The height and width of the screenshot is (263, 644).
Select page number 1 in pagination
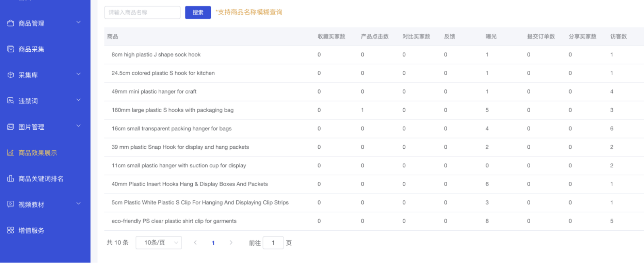tap(213, 243)
